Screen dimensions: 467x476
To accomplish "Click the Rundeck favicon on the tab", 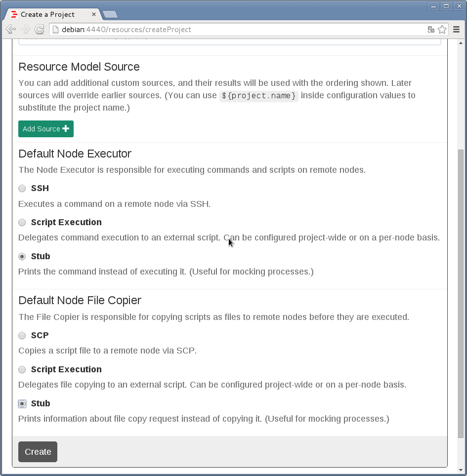I will click(14, 14).
